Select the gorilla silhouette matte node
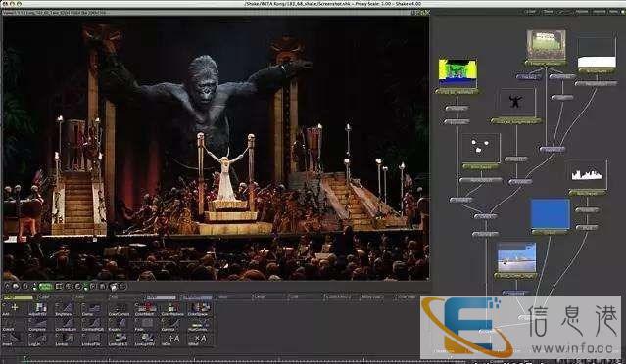The height and width of the screenshot is (364, 626). tap(515, 102)
